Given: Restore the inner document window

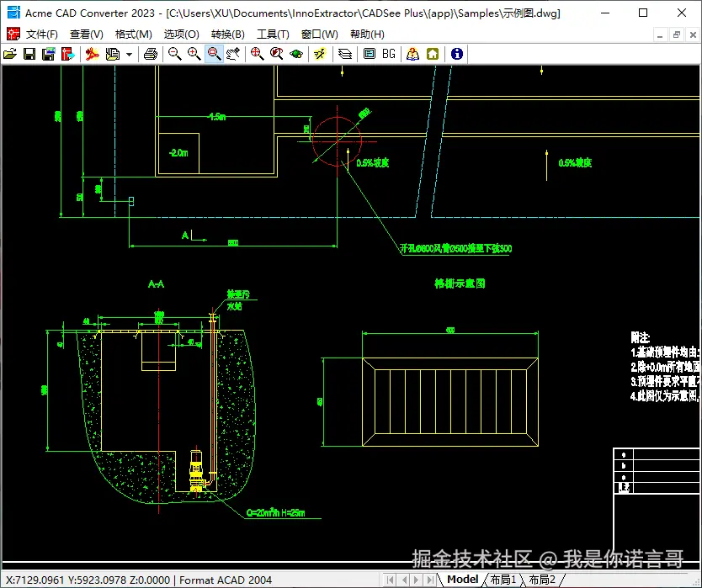Looking at the screenshot, I should (677, 34).
